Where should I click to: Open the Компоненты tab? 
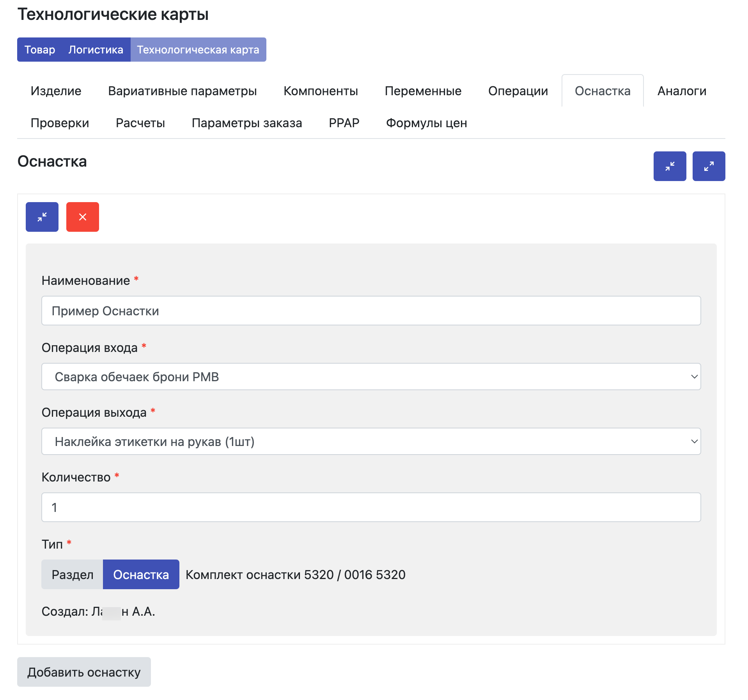[321, 91]
